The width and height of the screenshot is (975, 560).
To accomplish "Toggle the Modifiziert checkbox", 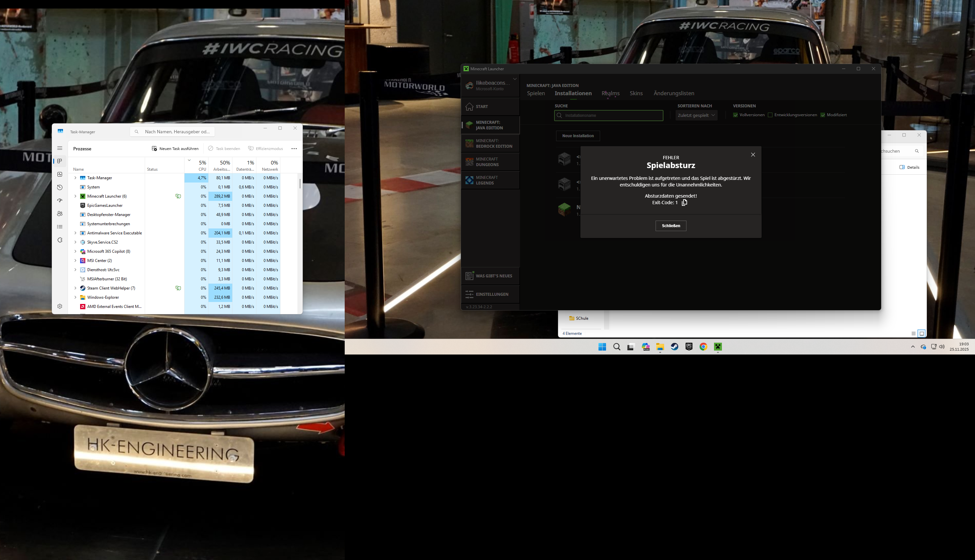I will (x=823, y=115).
